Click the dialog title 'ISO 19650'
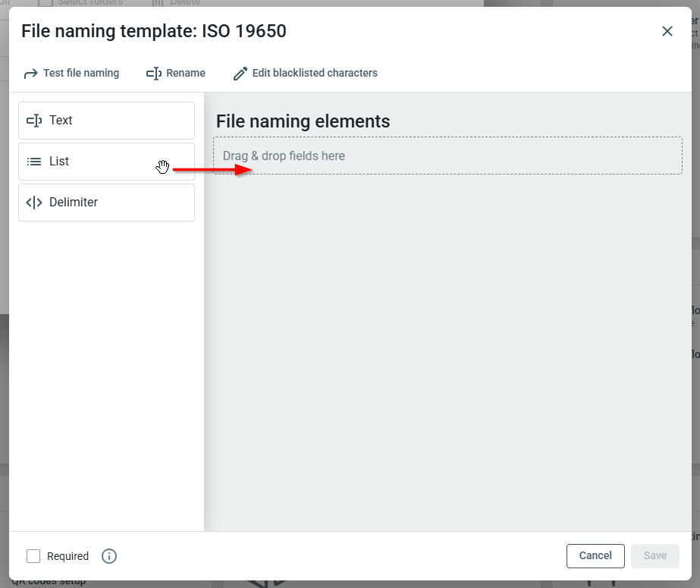 [x=243, y=31]
